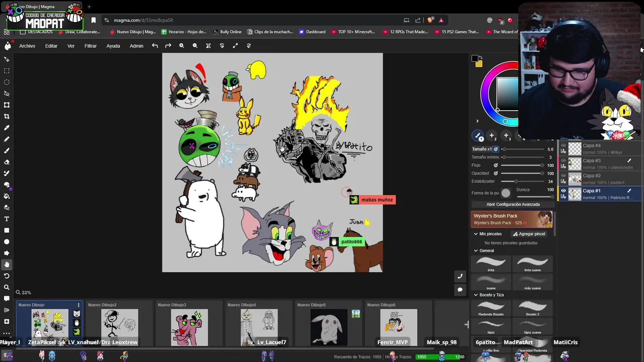Click the browser address bar URL
Viewport: 644px width, 362px height.
tap(143, 20)
